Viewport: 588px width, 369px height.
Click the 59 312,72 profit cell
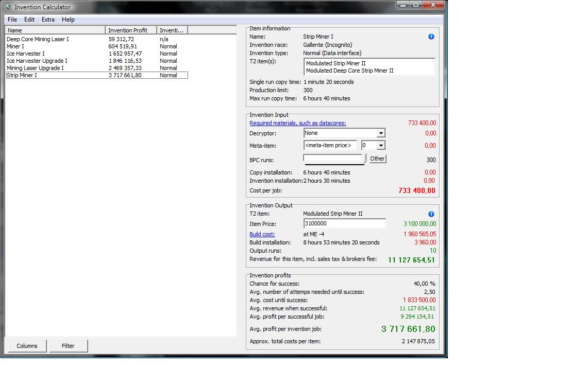[x=121, y=39]
